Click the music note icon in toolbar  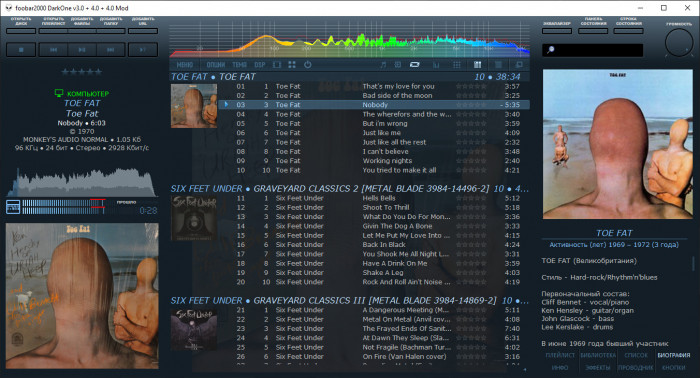coord(383,65)
